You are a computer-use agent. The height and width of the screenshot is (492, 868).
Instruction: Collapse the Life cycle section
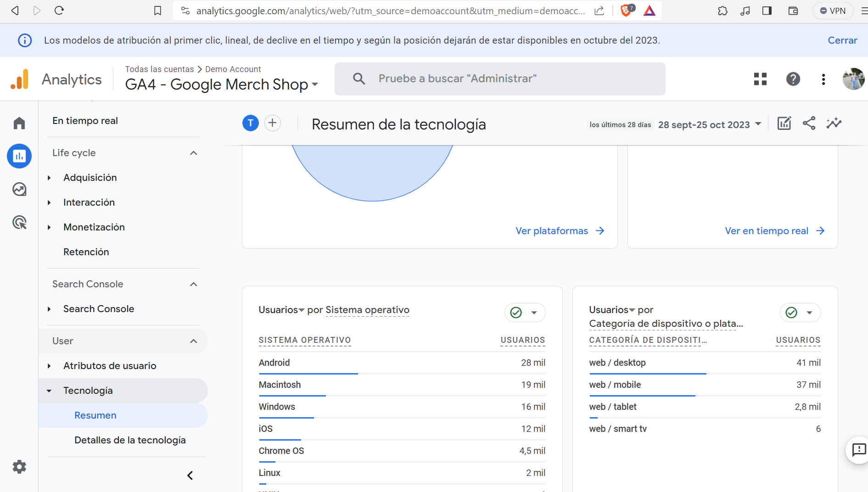[x=194, y=153]
